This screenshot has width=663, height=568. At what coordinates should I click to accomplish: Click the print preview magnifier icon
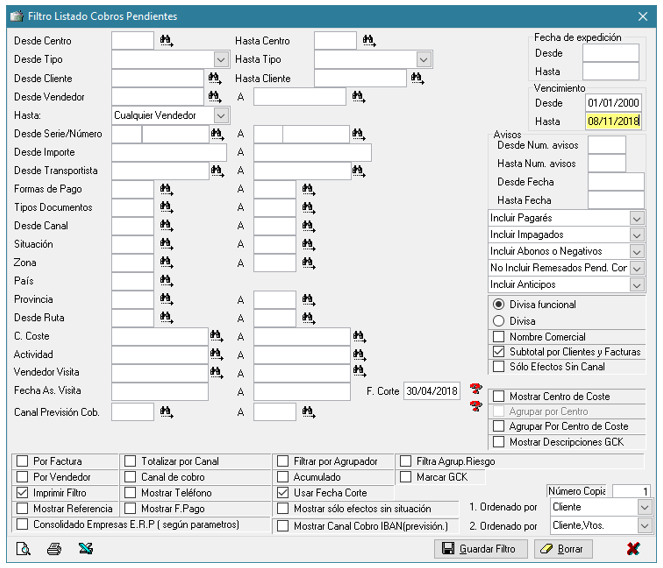coord(23,549)
